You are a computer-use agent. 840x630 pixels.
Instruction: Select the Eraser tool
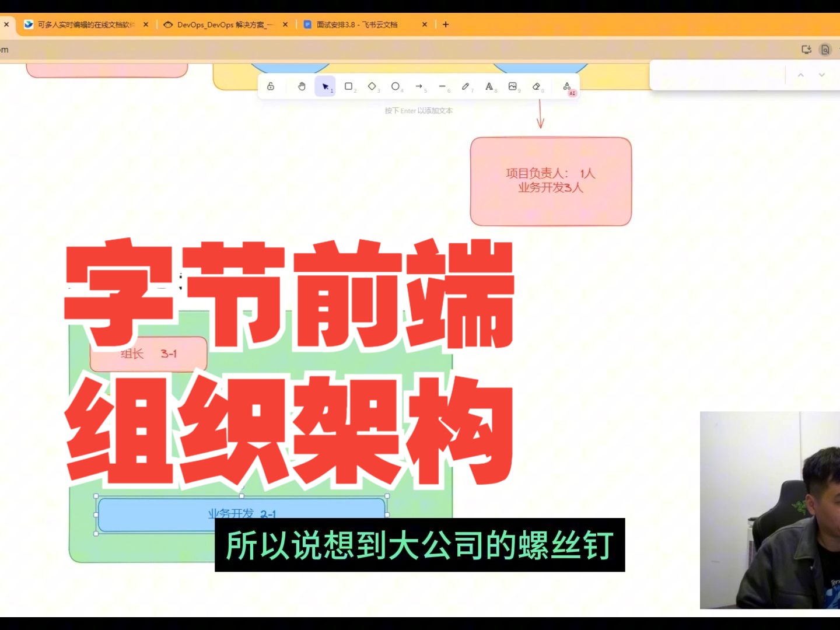click(536, 86)
